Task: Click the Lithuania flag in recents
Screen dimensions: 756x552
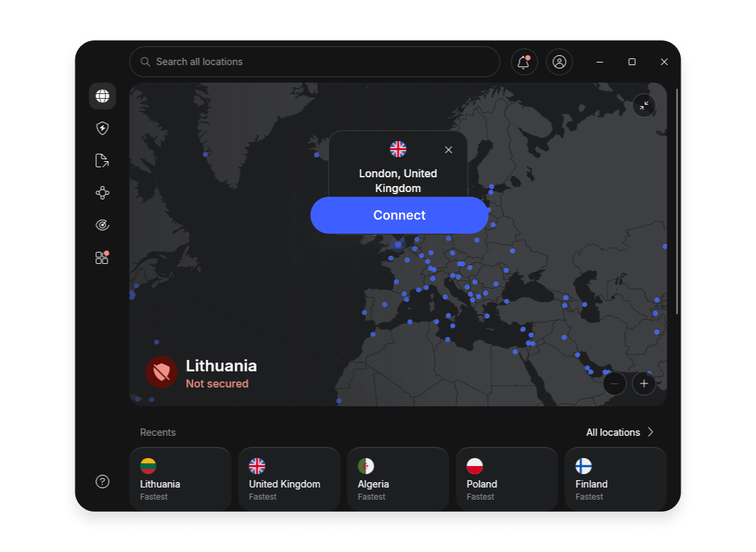Action: tap(148, 466)
